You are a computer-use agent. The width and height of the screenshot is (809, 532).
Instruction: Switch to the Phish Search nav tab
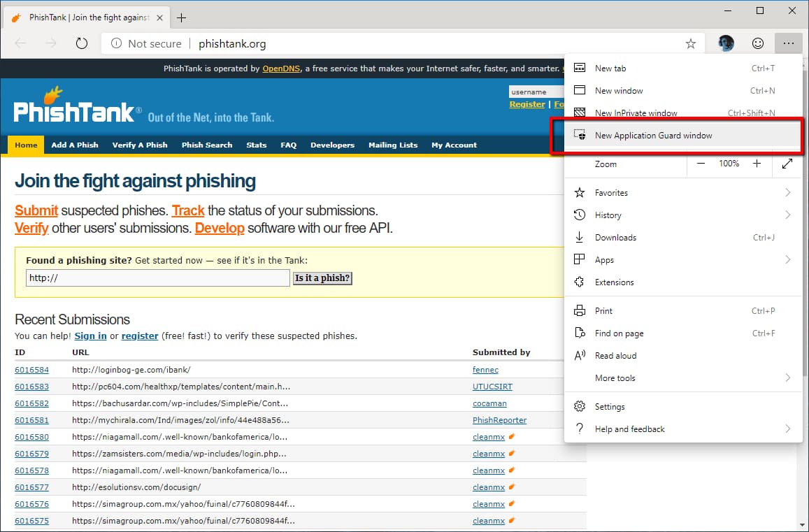(206, 145)
